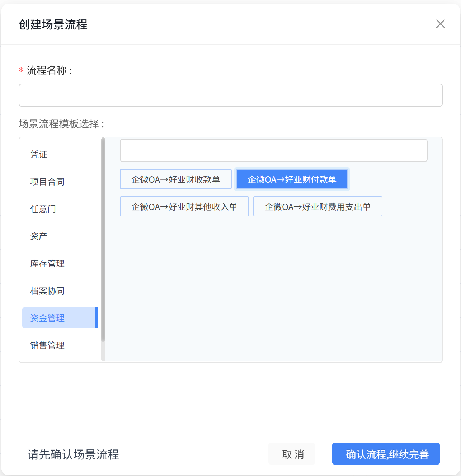The height and width of the screenshot is (476, 461).
Task: Pick the 企微OA→好业财收款单 template
Action: point(176,179)
